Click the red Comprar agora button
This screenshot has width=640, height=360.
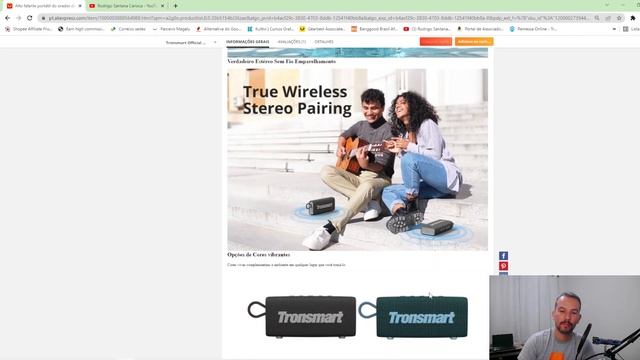point(436,41)
